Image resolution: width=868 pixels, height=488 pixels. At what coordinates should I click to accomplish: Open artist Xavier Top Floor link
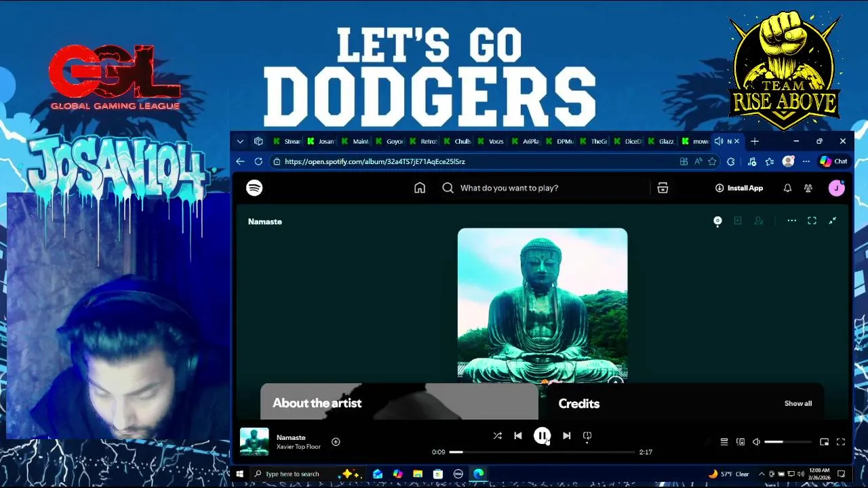pyautogui.click(x=298, y=447)
